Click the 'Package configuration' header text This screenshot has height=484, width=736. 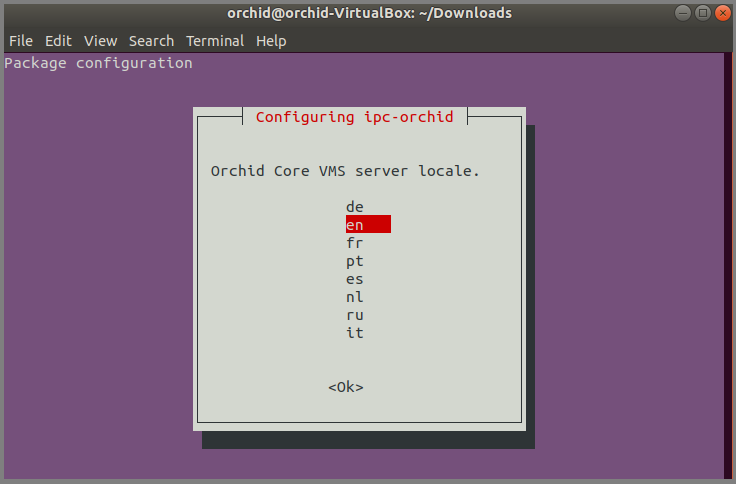click(99, 63)
